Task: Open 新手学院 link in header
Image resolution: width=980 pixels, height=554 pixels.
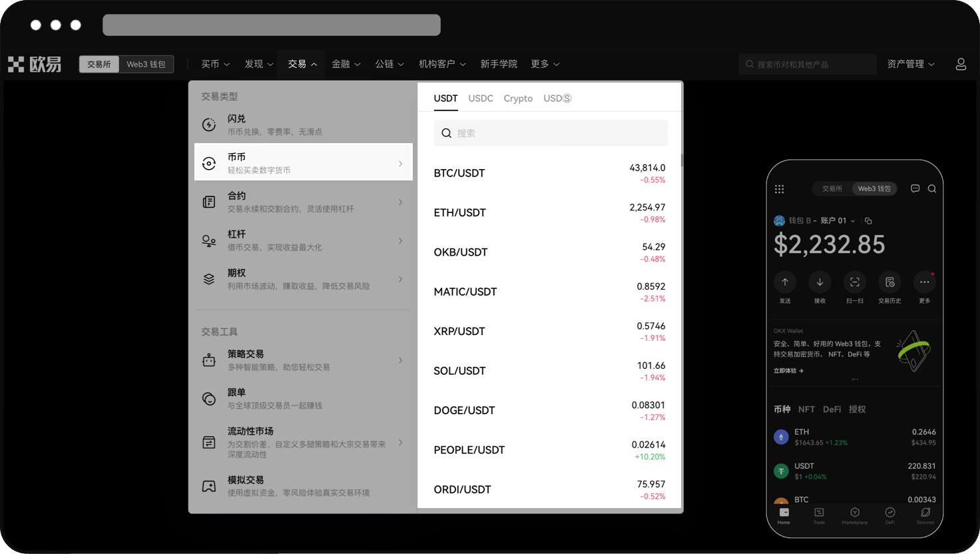Action: [499, 64]
